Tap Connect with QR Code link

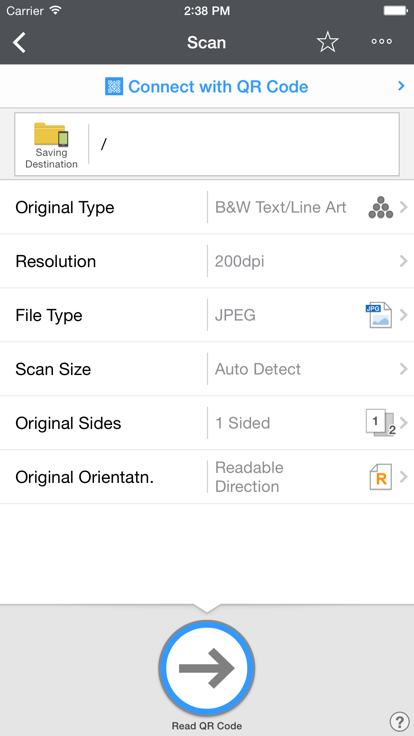pos(218,86)
